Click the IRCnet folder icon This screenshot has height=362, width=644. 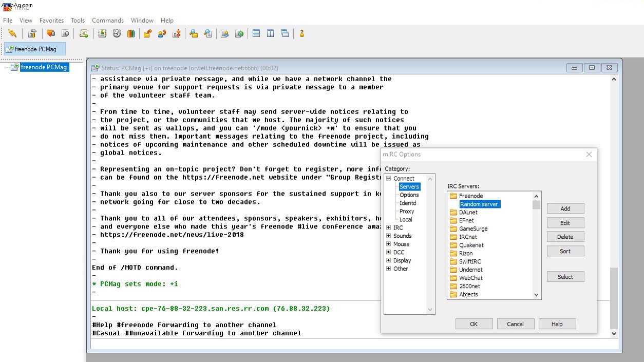coord(453,237)
